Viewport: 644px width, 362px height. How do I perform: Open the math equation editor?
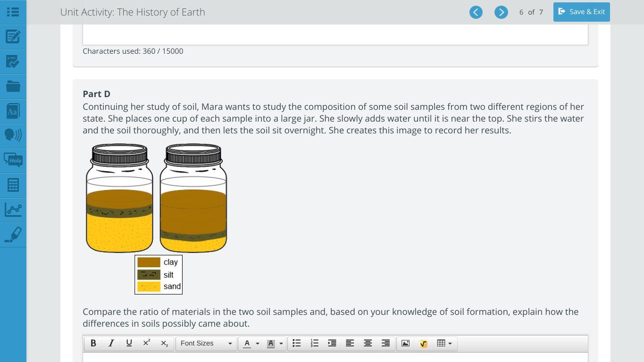tap(423, 343)
